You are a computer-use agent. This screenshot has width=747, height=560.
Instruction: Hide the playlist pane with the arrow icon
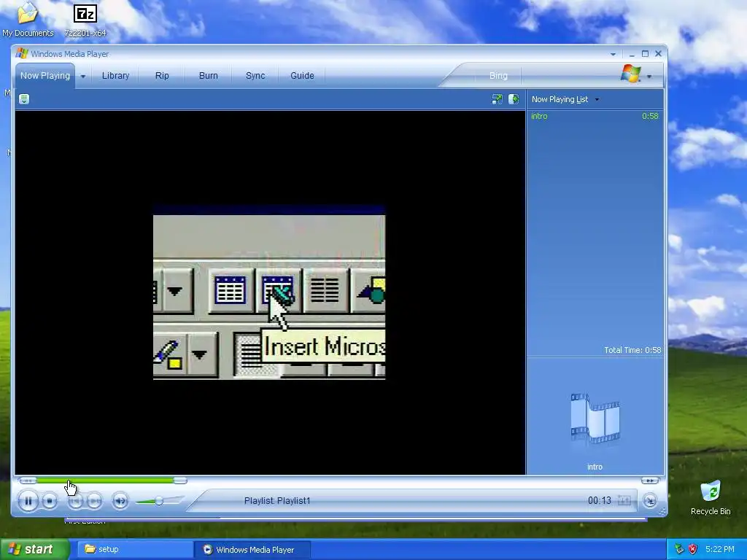pyautogui.click(x=514, y=99)
